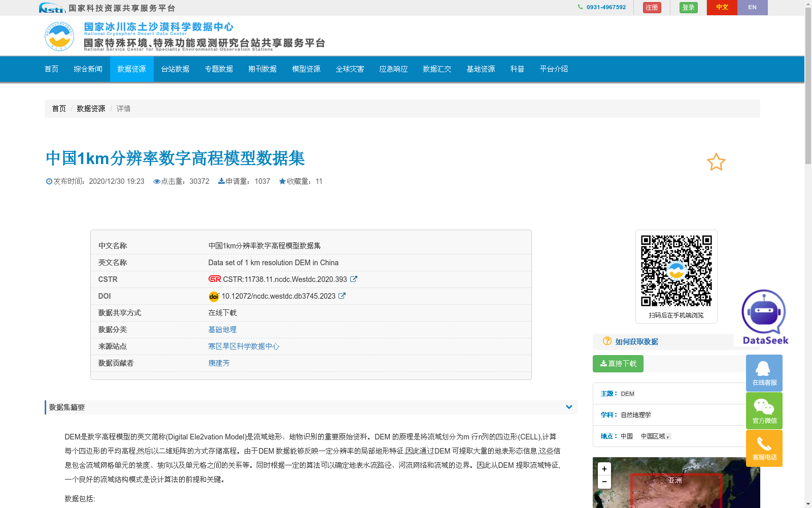Open contributor 康建芳 link

click(x=219, y=363)
